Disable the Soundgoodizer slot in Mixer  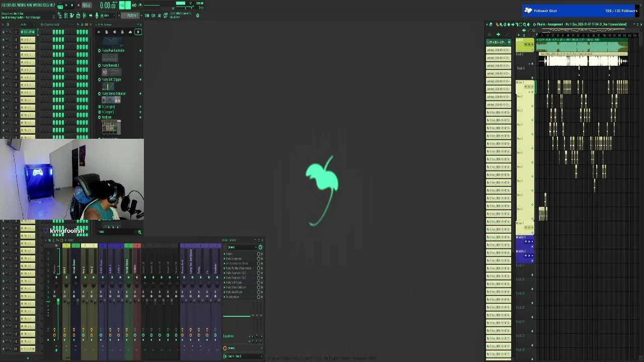point(259,297)
